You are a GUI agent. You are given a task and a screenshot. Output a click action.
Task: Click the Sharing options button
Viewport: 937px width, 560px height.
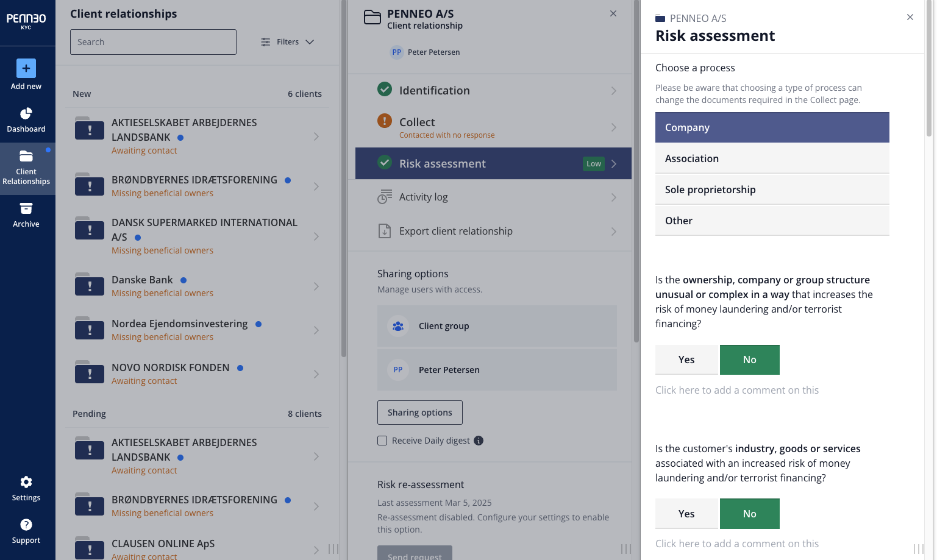[x=420, y=413]
